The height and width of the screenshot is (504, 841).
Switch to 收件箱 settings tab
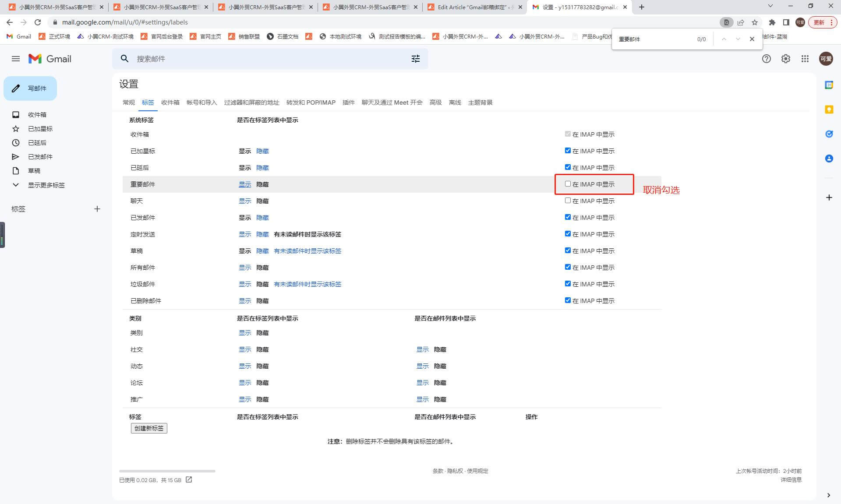(170, 102)
